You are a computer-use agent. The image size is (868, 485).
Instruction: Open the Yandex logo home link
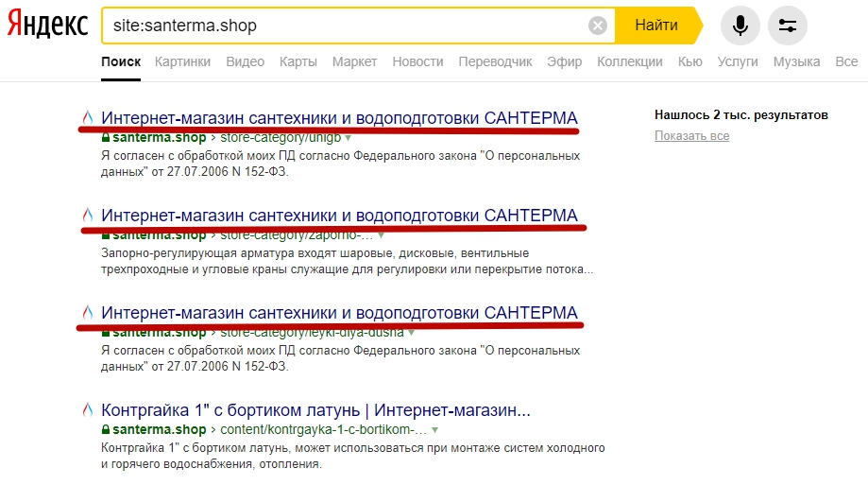tap(47, 25)
